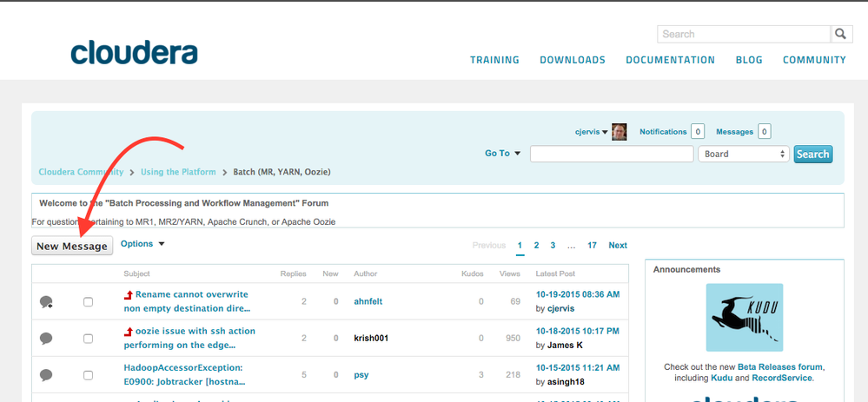
Task: Open author psy profile
Action: click(361, 374)
